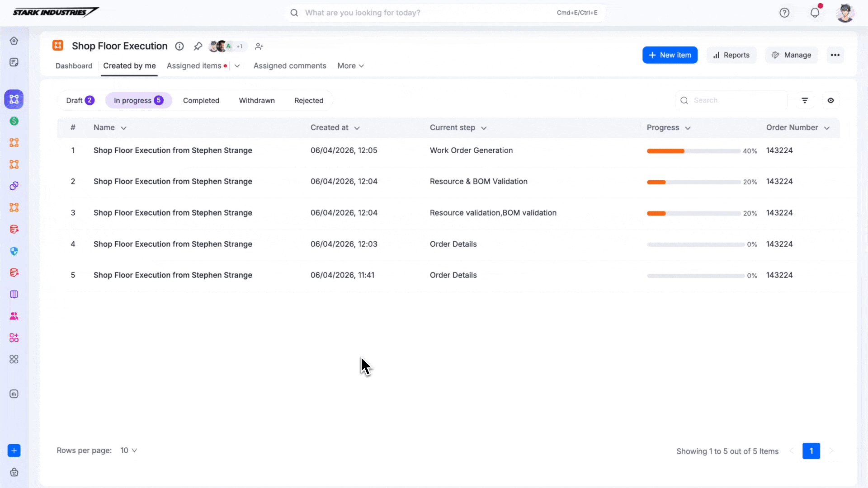Viewport: 868px width, 488px height.
Task: Select the Completed status filter
Action: 201,100
